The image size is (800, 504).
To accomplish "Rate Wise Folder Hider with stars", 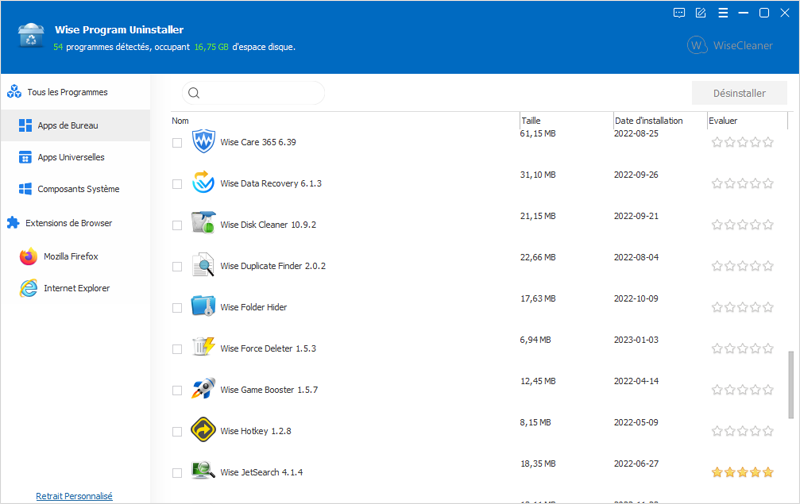I will [x=742, y=308].
